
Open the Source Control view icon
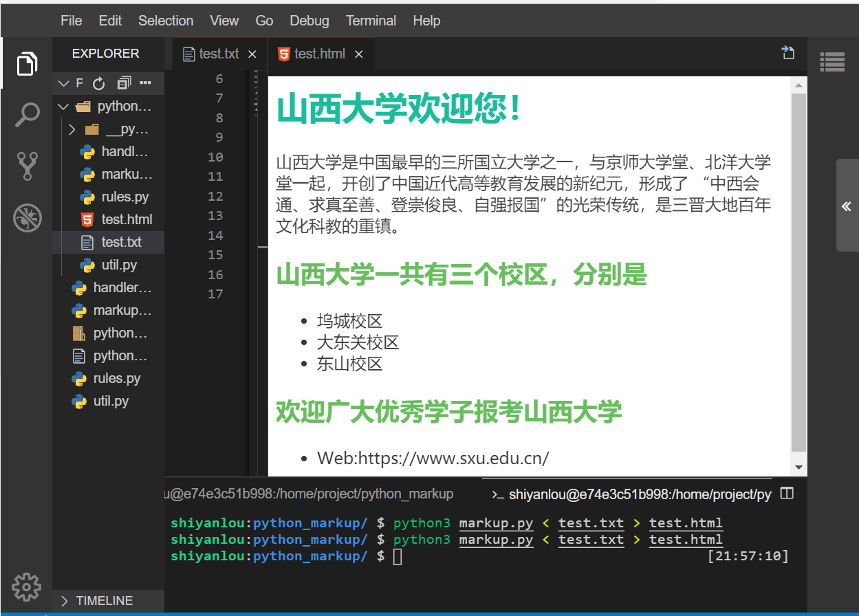[27, 166]
